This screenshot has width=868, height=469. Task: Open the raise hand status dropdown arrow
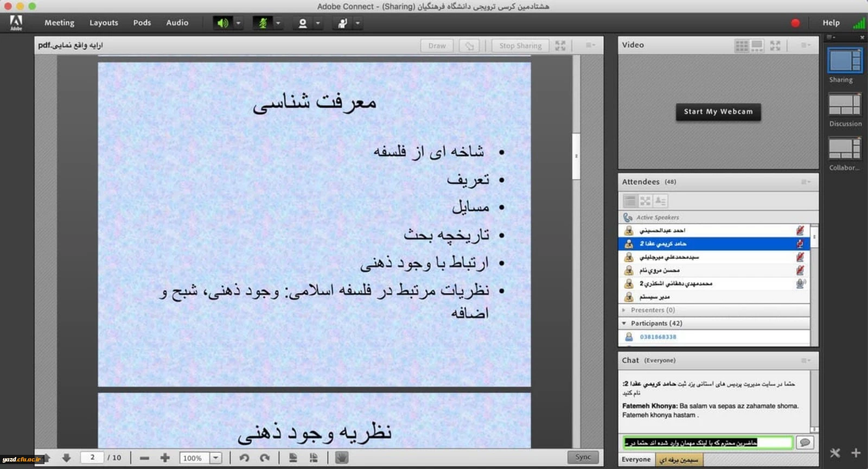(x=358, y=23)
